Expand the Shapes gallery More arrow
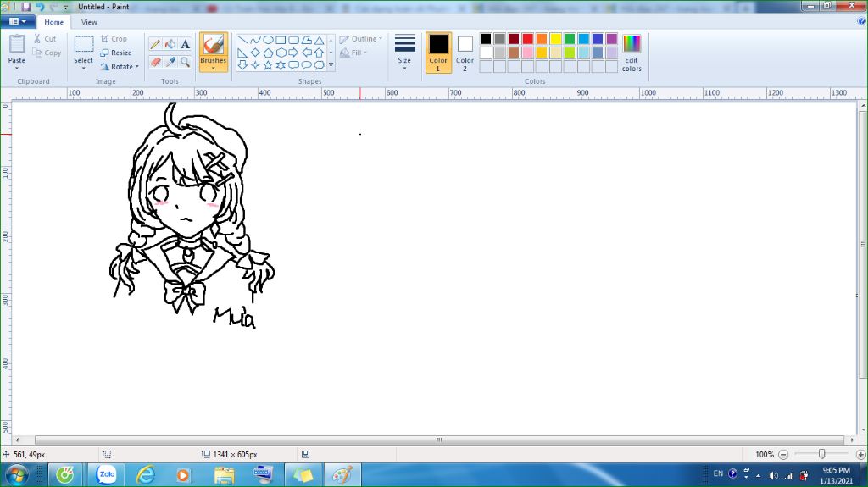The width and height of the screenshot is (868, 487). coord(331,65)
